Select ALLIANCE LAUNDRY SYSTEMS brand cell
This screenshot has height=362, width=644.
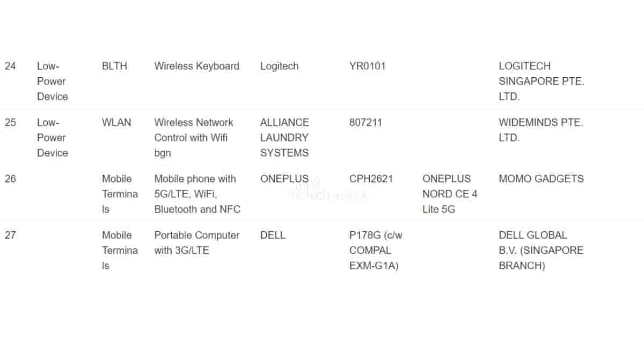point(284,138)
